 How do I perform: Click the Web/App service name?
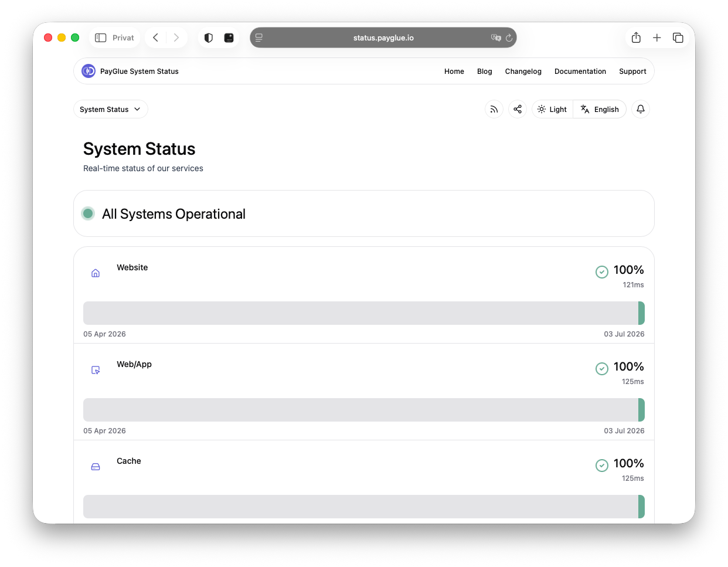pyautogui.click(x=134, y=364)
